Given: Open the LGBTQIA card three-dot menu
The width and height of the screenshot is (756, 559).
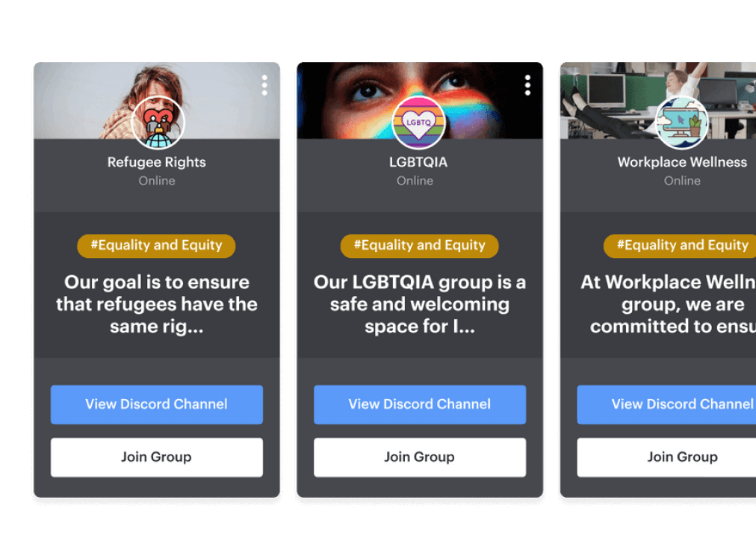Looking at the screenshot, I should 527,85.
